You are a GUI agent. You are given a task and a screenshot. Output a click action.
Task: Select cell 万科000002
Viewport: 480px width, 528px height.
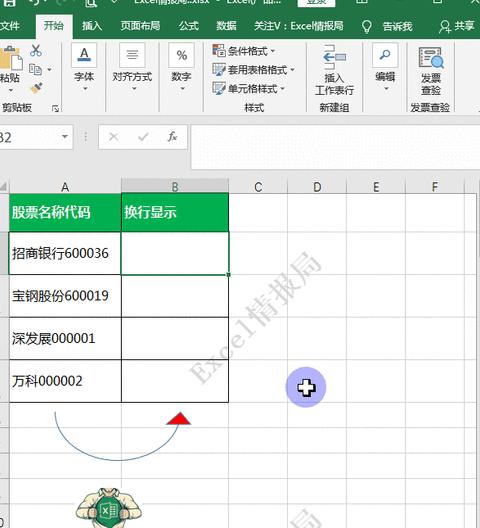(65, 381)
